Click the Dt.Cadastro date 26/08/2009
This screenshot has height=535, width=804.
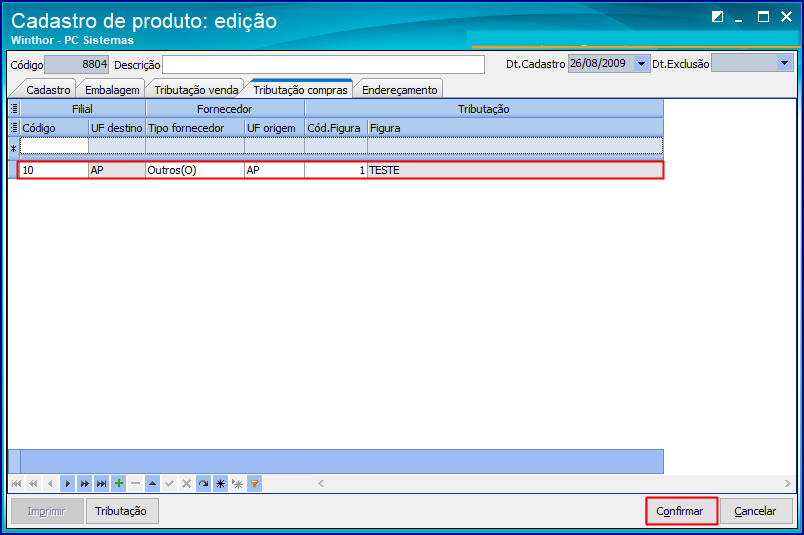pos(601,64)
